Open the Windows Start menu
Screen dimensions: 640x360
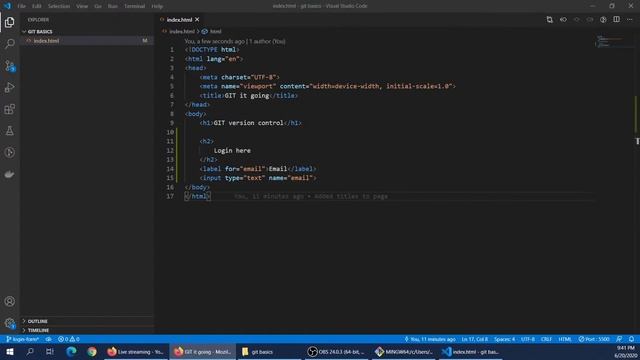coord(10,351)
